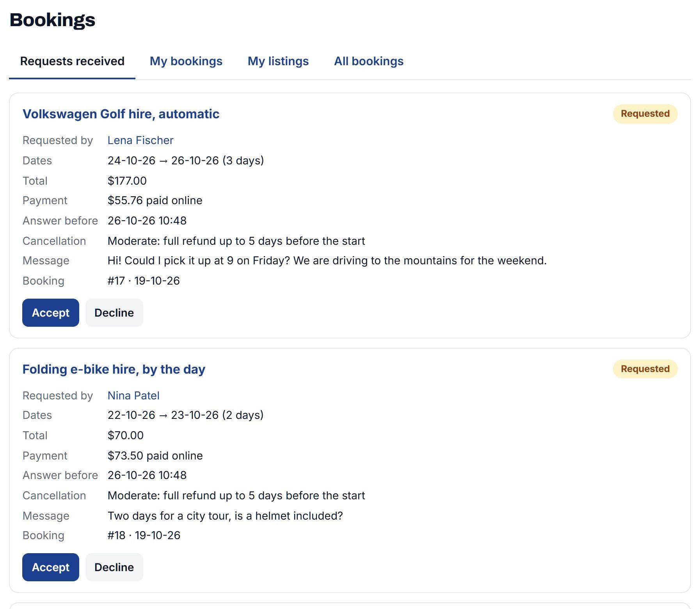Image resolution: width=700 pixels, height=609 pixels.
Task: Click the $177.00 total amount
Action: [x=127, y=181]
